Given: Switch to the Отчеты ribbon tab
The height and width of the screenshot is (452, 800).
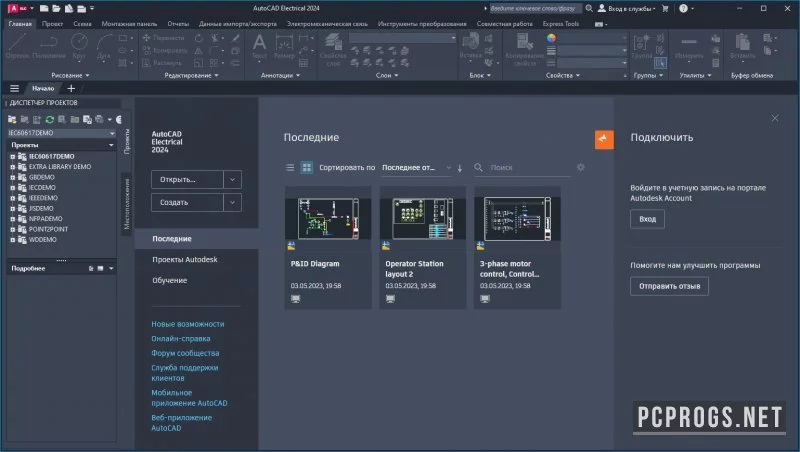Looking at the screenshot, I should 178,24.
